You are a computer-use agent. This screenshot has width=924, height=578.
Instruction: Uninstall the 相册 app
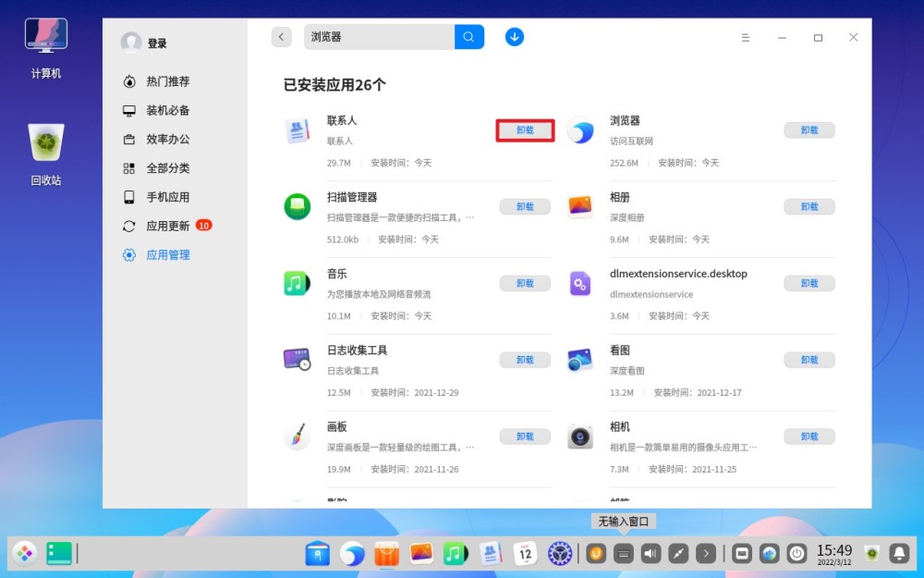pyautogui.click(x=809, y=206)
